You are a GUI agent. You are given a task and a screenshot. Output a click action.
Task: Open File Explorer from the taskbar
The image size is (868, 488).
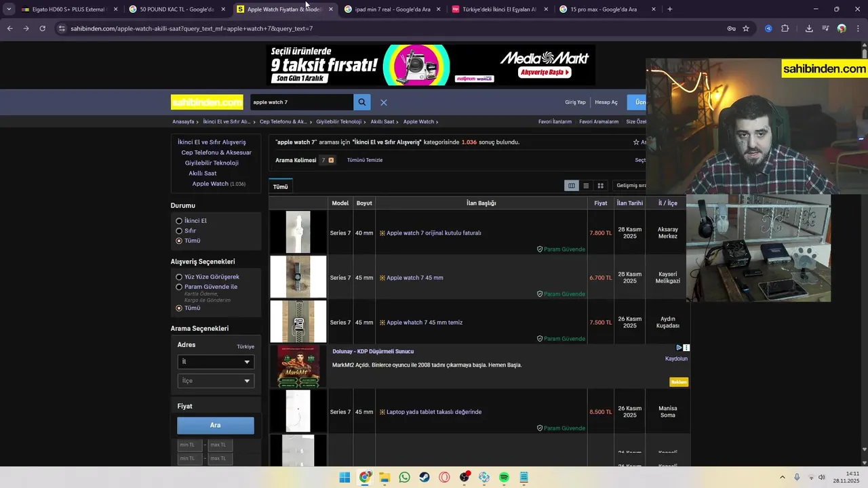point(384,477)
